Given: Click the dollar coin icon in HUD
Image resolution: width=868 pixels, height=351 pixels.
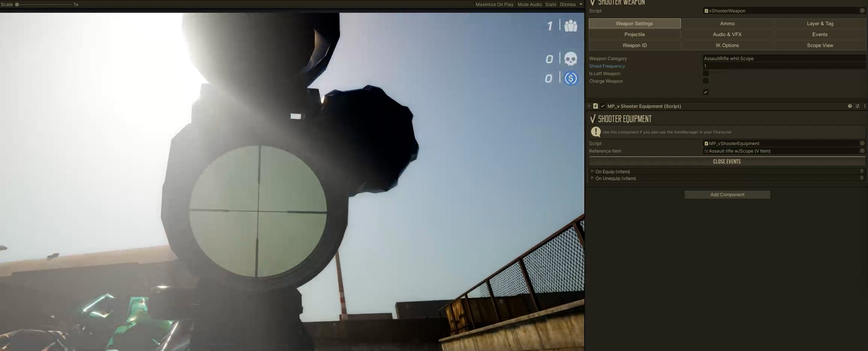Looking at the screenshot, I should (x=571, y=79).
